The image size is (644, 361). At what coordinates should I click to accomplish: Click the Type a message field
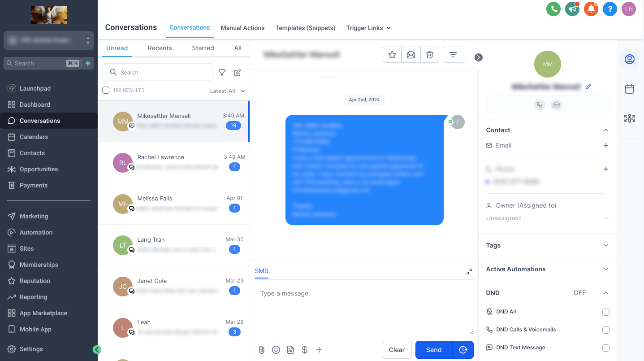point(363,309)
